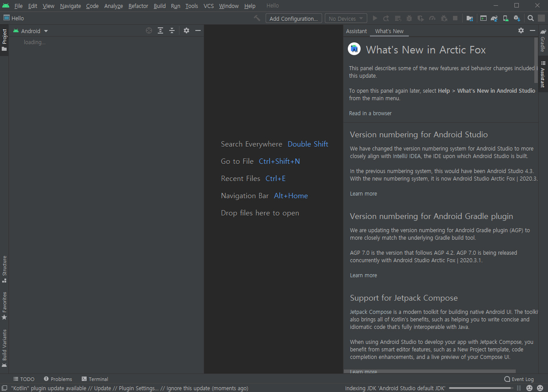Open the Terminal tool window
Viewport: 548px width, 392px height.
coord(95,379)
